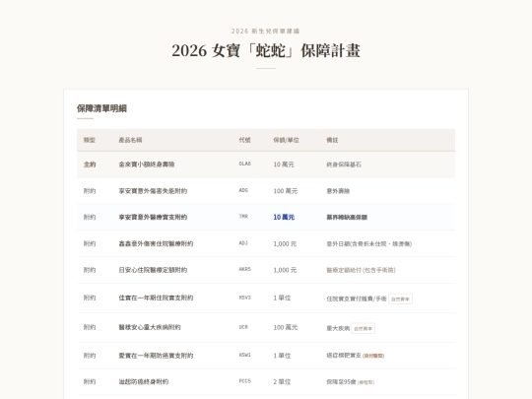
Task: Select product 金來寶小額終身壽險
Action: tap(147, 165)
